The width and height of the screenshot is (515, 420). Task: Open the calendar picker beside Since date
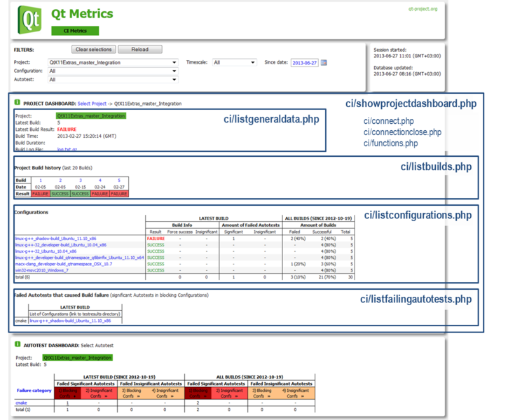324,62
